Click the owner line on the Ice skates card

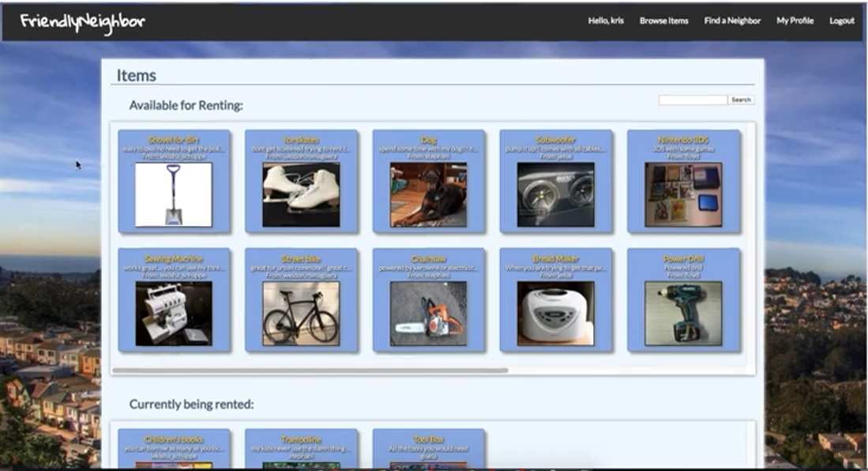301,156
